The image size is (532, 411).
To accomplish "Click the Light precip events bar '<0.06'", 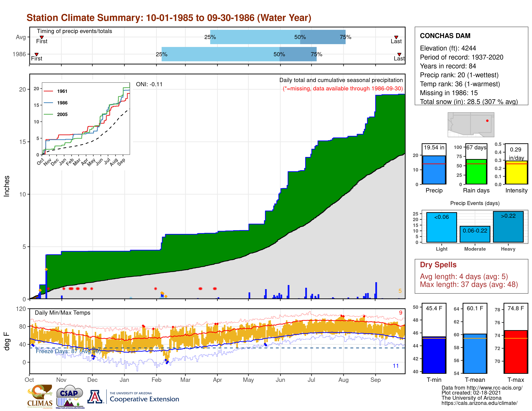I will [x=441, y=227].
